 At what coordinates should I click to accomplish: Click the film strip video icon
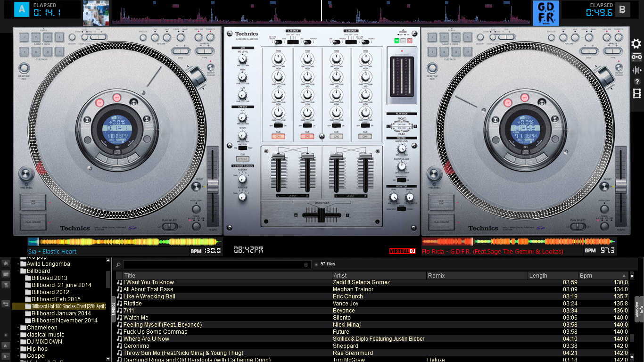(637, 93)
